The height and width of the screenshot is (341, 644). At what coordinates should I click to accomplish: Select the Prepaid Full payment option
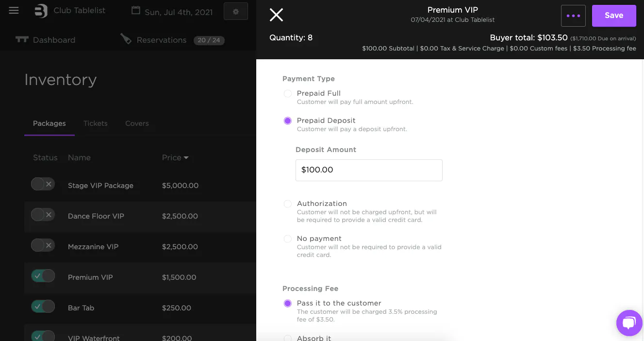pyautogui.click(x=288, y=93)
